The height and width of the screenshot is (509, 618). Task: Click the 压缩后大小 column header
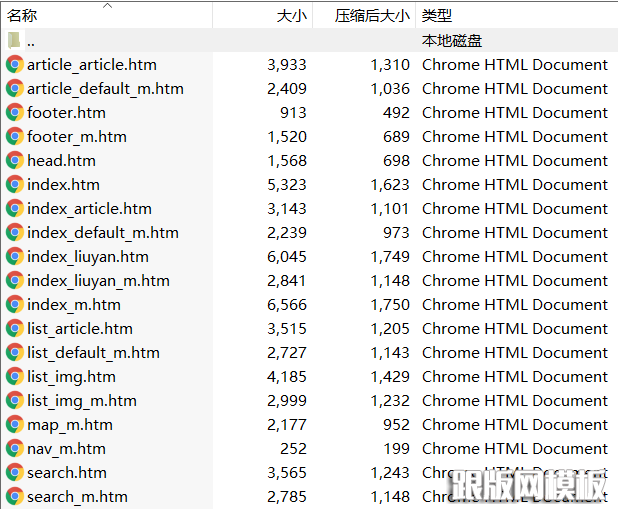[x=372, y=16]
